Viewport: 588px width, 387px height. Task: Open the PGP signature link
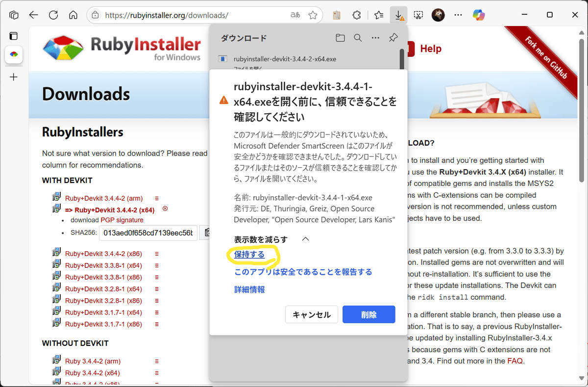point(122,220)
